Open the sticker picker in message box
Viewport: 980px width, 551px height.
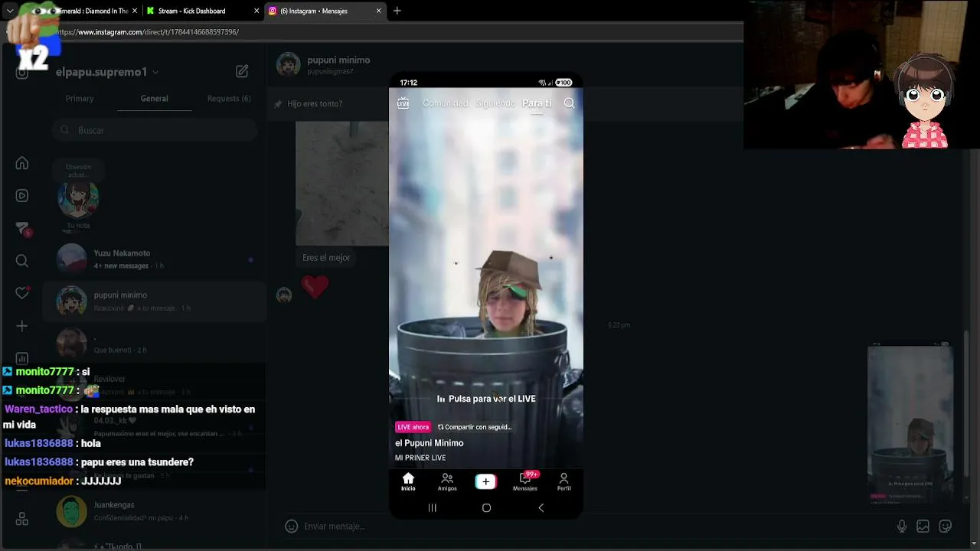pos(946,526)
